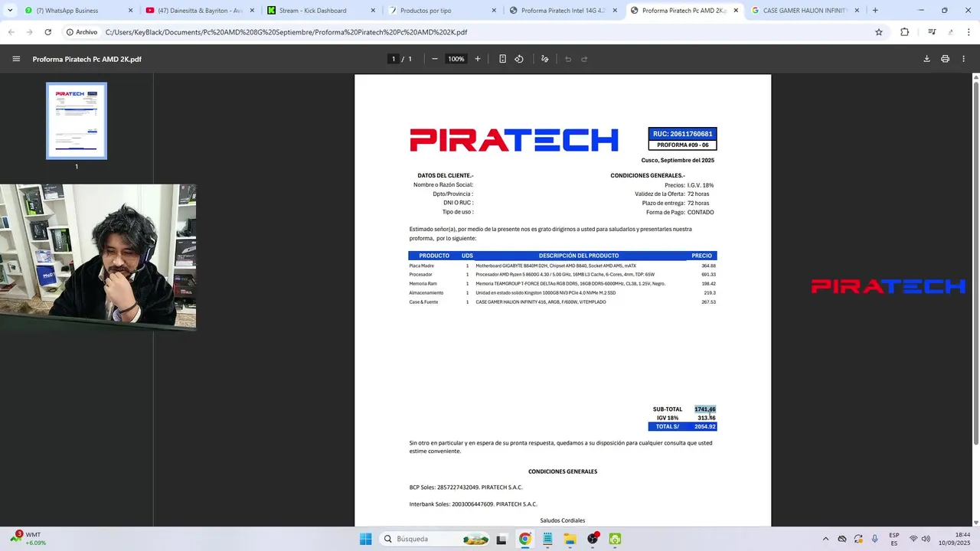Open a new browser tab

875,11
